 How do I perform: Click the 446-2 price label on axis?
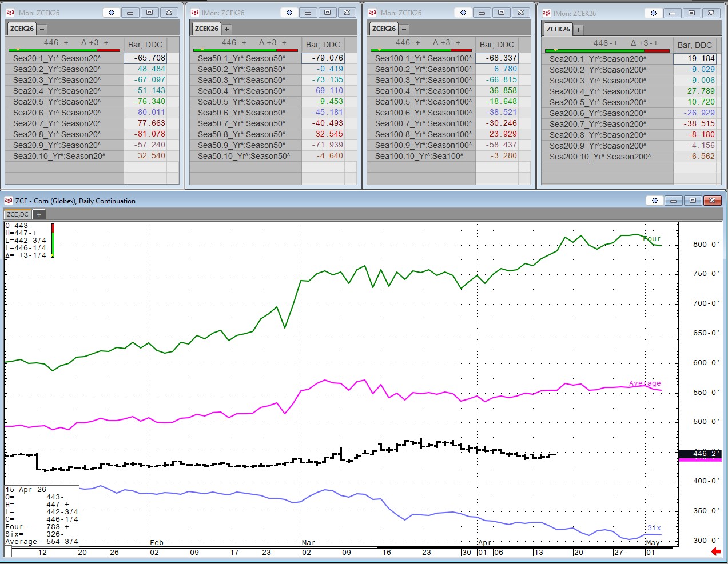click(x=700, y=453)
